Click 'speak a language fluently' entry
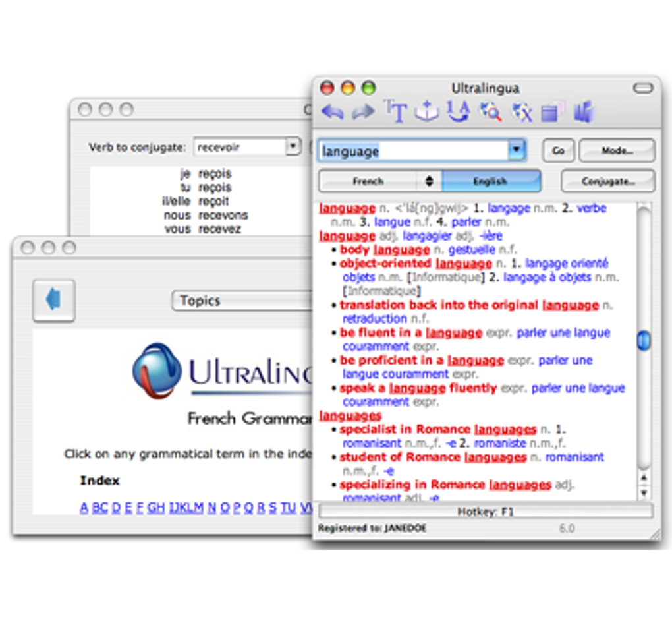The height and width of the screenshot is (619, 672). (x=418, y=388)
